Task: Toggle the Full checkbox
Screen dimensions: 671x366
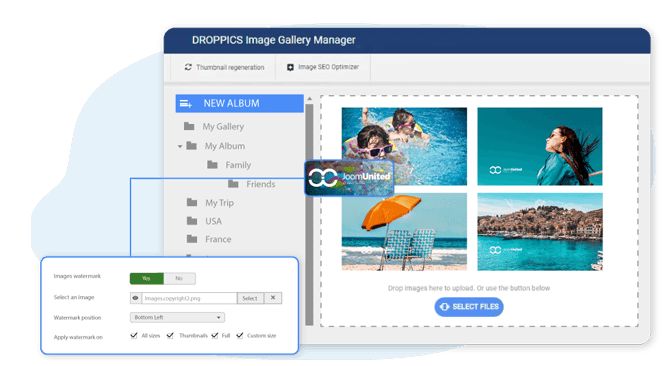Action: click(x=215, y=335)
